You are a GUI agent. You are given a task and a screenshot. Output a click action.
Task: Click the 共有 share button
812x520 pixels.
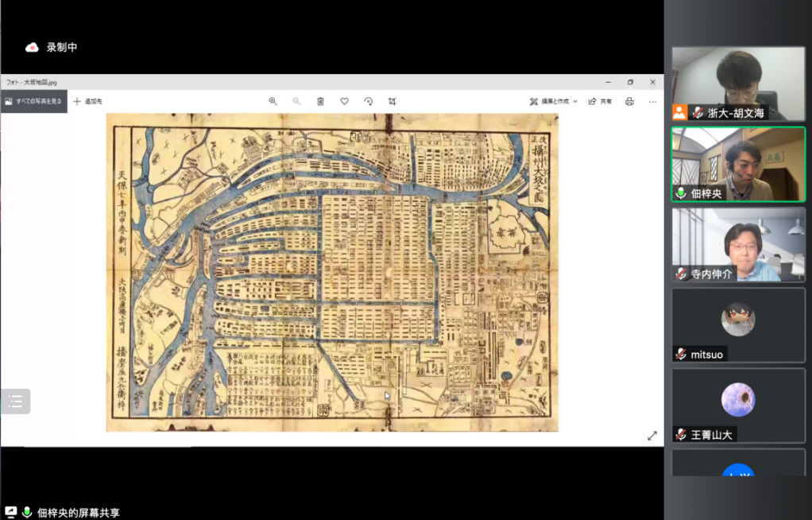600,101
